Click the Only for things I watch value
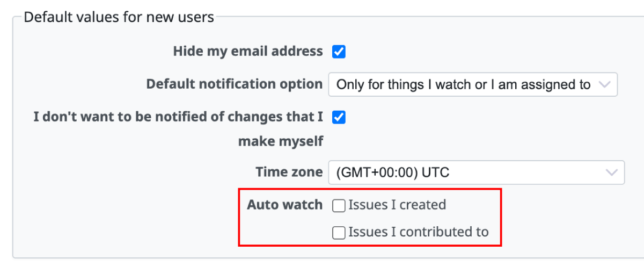Viewport: 644px width, 266px height. click(463, 85)
